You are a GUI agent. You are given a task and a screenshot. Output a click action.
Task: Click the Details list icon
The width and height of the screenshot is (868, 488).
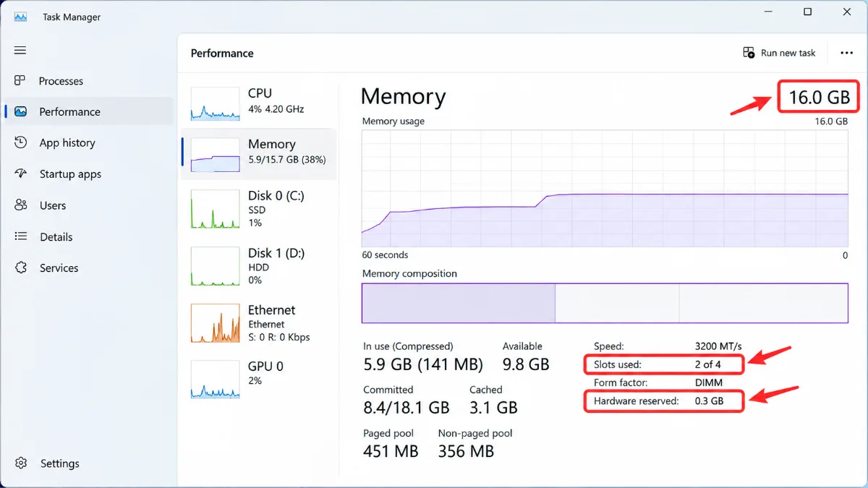pos(20,236)
